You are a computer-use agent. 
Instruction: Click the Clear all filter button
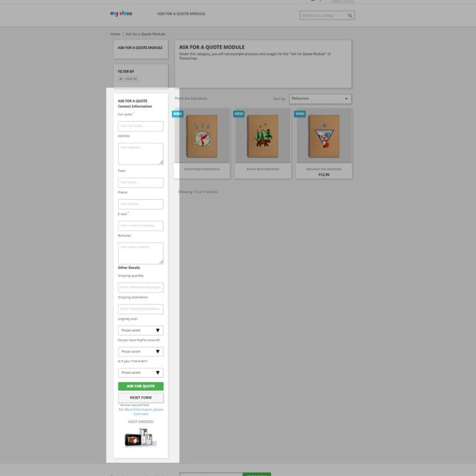click(128, 79)
